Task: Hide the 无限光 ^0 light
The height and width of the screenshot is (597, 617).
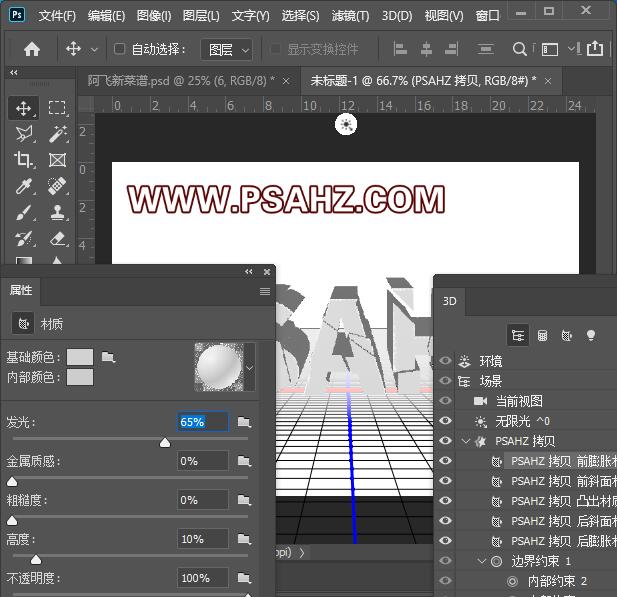Action: (445, 421)
